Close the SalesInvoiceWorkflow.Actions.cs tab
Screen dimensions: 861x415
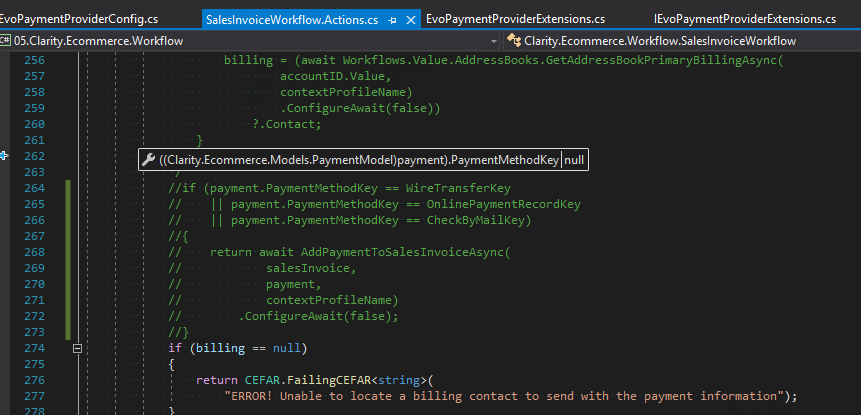(x=411, y=20)
